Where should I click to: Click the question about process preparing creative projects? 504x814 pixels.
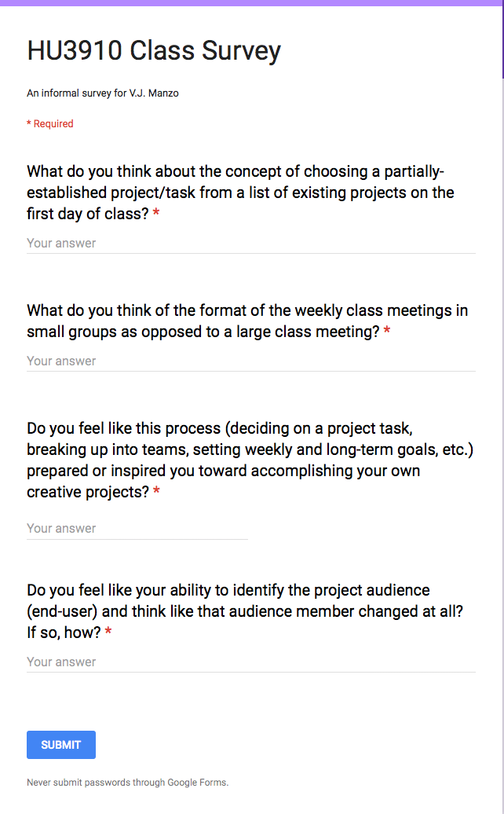point(250,460)
